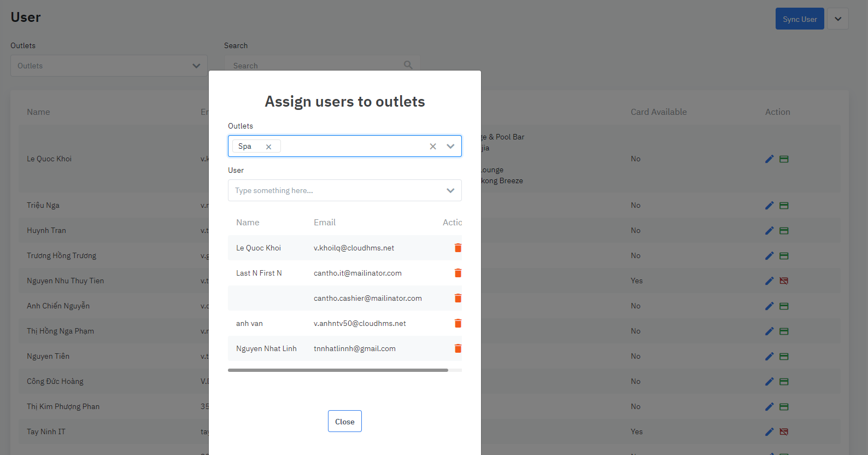The image size is (868, 455).
Task: Click card icon for Huynh Tran
Action: pos(784,231)
